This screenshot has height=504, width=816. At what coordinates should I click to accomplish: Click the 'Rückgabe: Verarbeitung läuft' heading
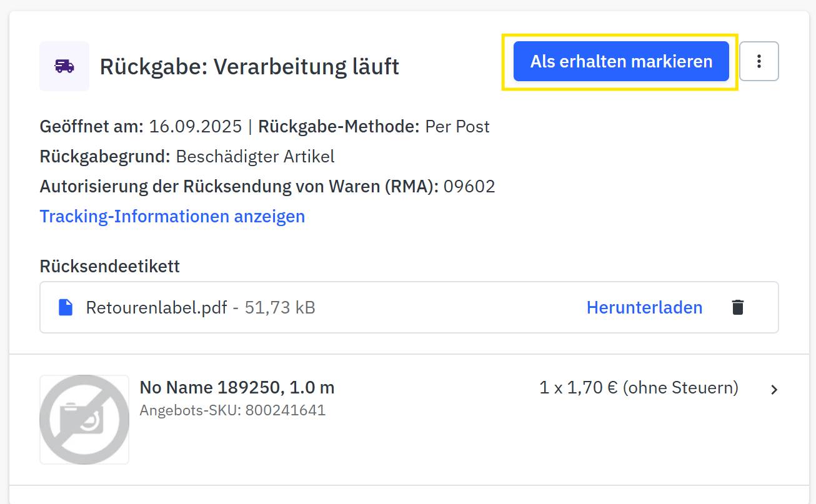coord(249,66)
